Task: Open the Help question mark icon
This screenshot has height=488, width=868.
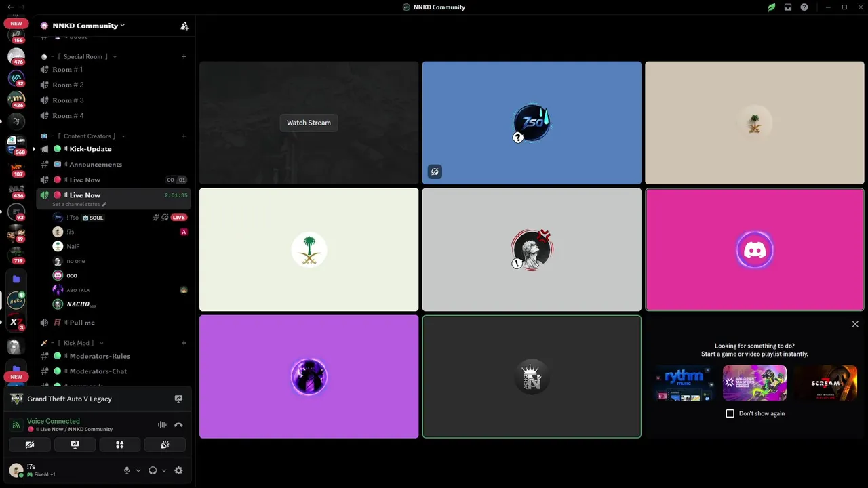Action: [804, 7]
